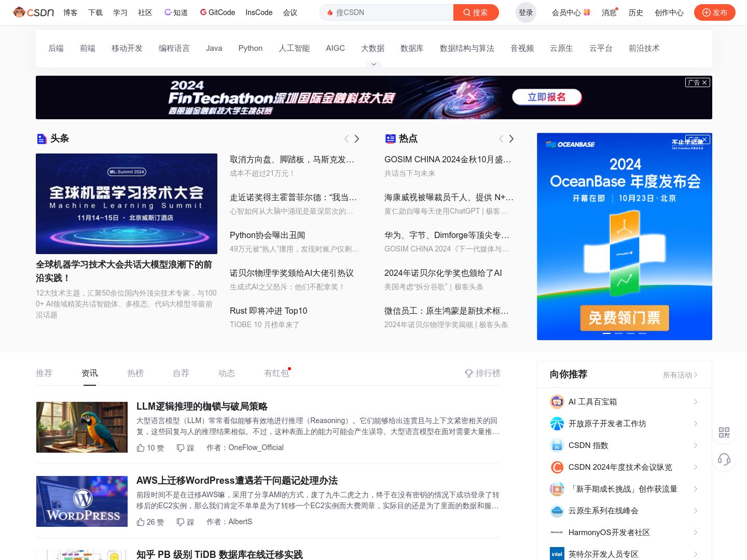747x560 pixels.
Task: Expand the category navigation chevron
Action: tap(374, 64)
